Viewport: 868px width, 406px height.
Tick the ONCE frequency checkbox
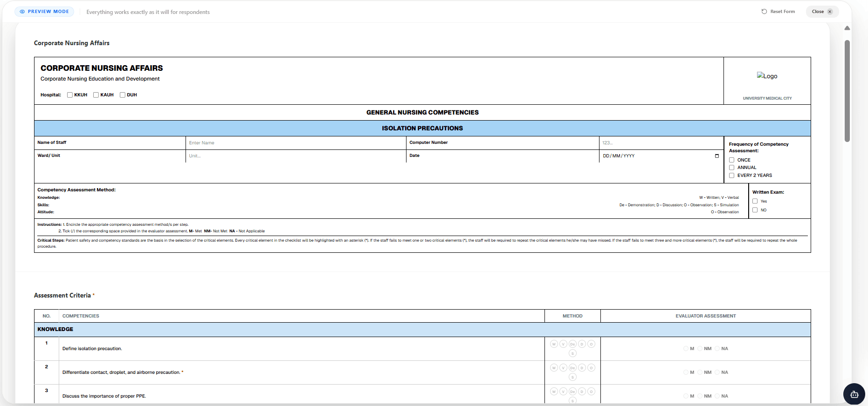click(732, 160)
